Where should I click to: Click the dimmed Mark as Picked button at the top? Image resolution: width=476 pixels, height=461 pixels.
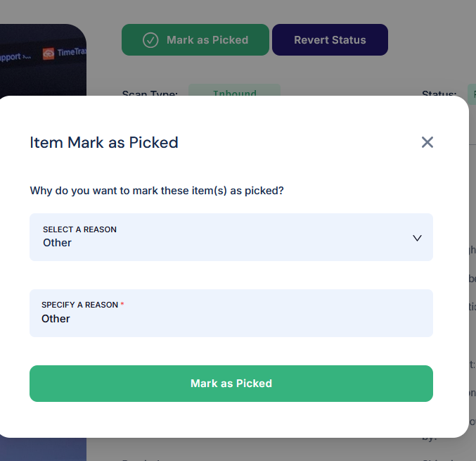(x=195, y=40)
